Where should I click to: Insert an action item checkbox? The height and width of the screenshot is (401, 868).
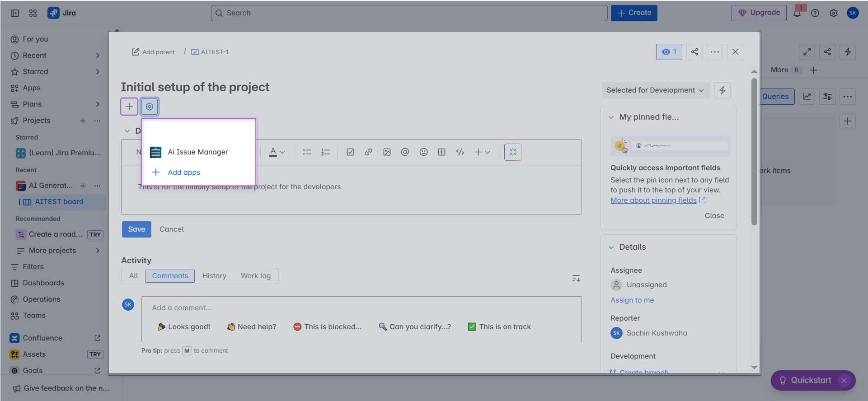coord(350,152)
